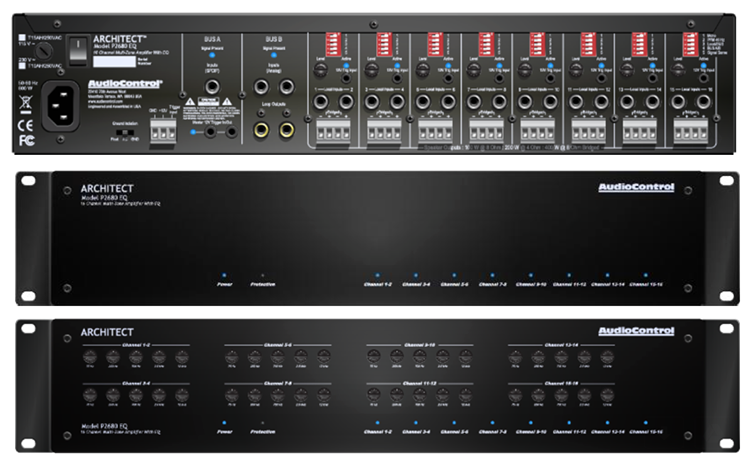
Task: Click the BUS B heading on rear panel
Action: coord(273,39)
